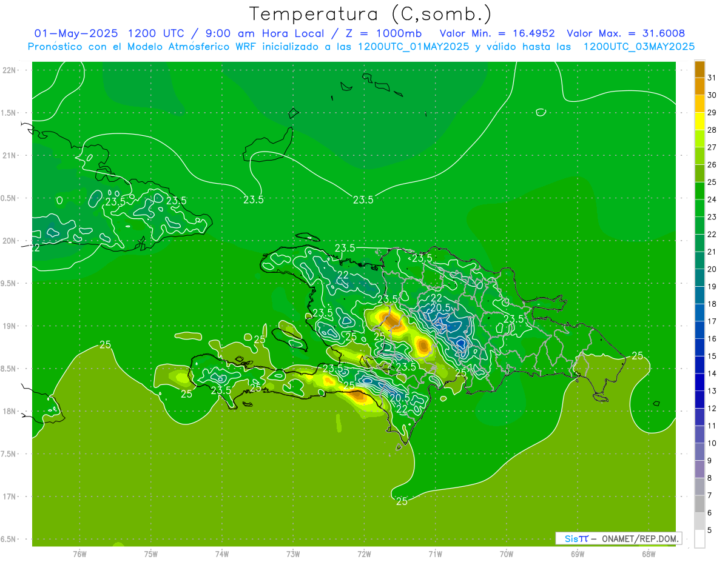The width and height of the screenshot is (728, 562).
Task: Click the "18N" latitude axis label
Action: point(10,411)
